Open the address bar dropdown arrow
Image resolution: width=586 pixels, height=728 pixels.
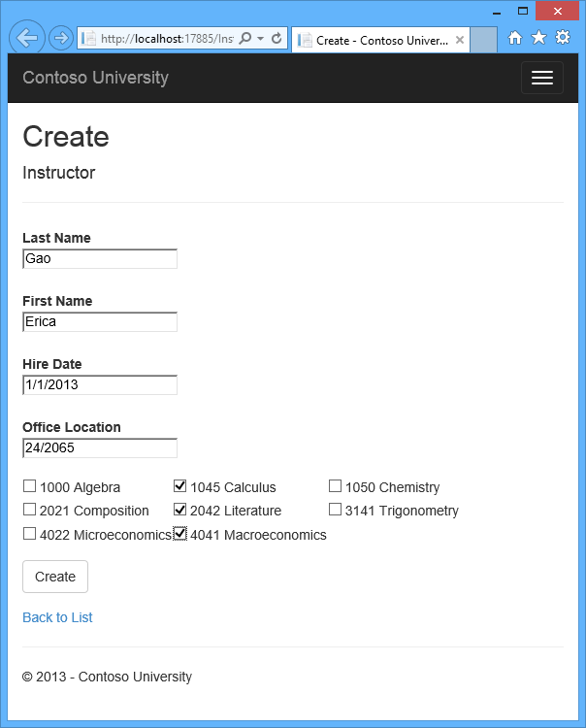[x=261, y=39]
